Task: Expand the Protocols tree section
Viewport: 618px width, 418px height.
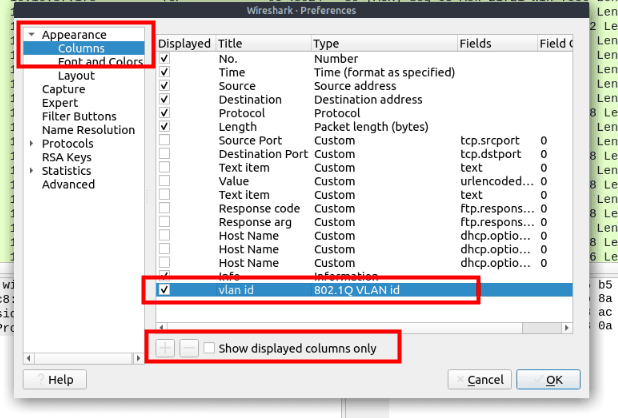Action: 32,144
